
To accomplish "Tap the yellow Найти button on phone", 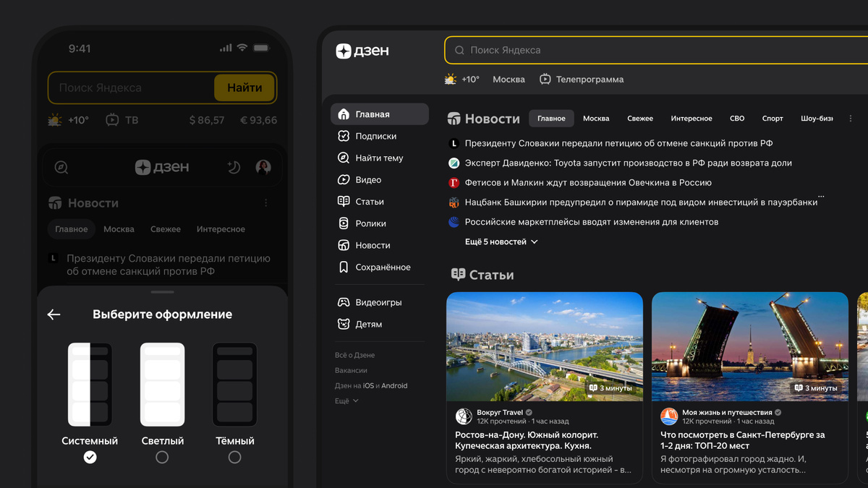I will coord(244,87).
